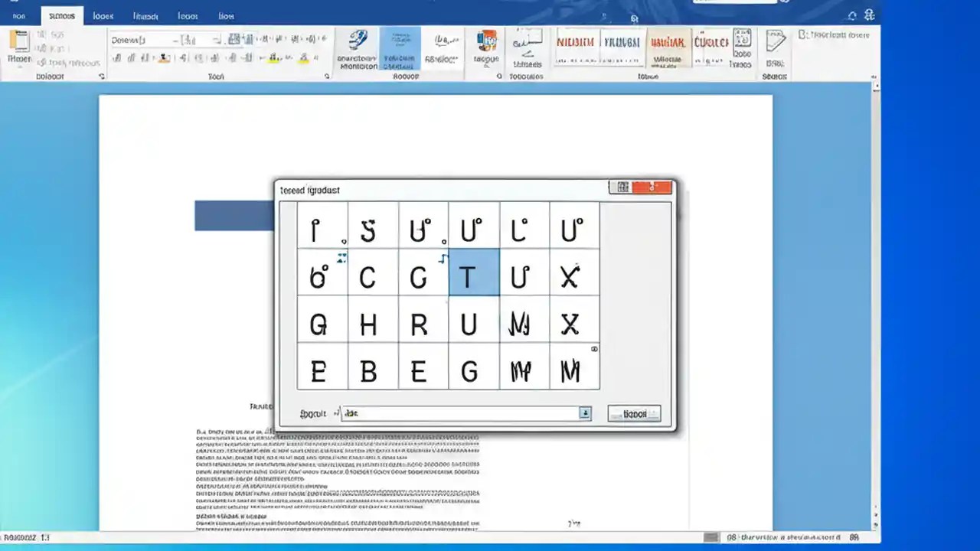Select the currently highlighted second ribbon tab
The width and height of the screenshot is (980, 551).
(x=61, y=15)
